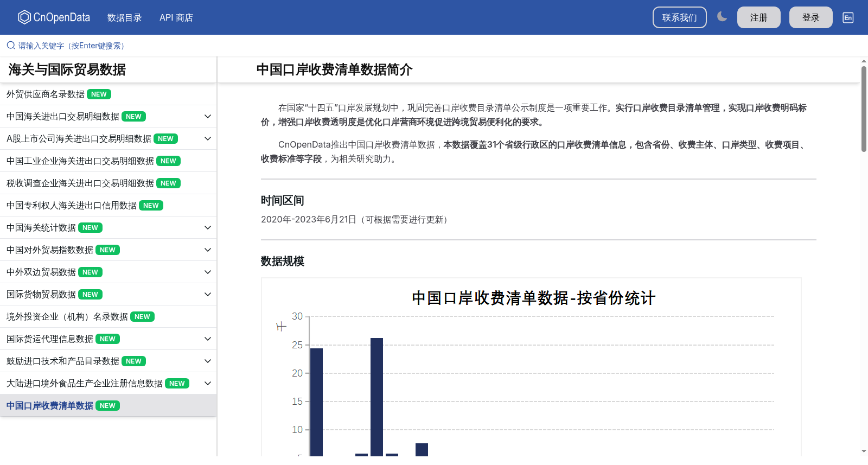The image size is (868, 465).
Task: Open 境外投资企业（机构）名录数据 item
Action: (x=108, y=316)
